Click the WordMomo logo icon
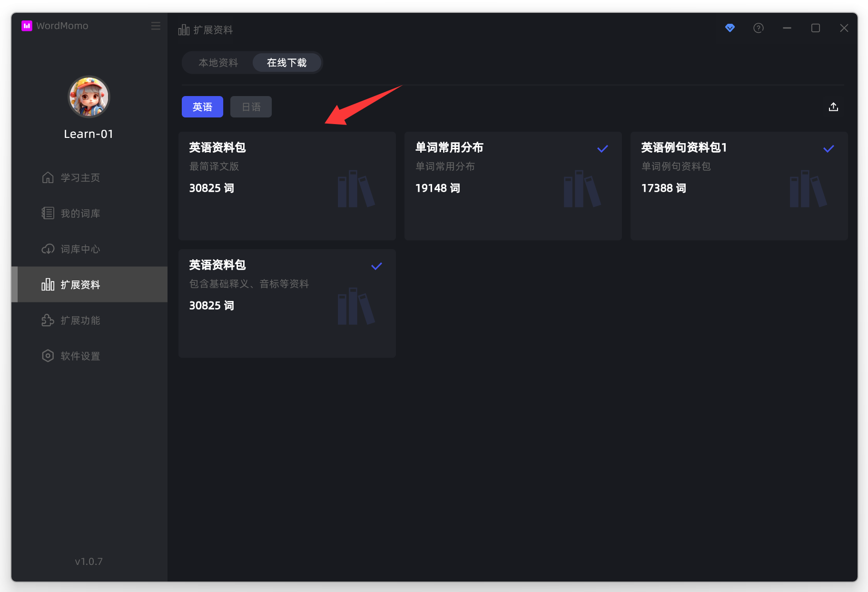 27,26
